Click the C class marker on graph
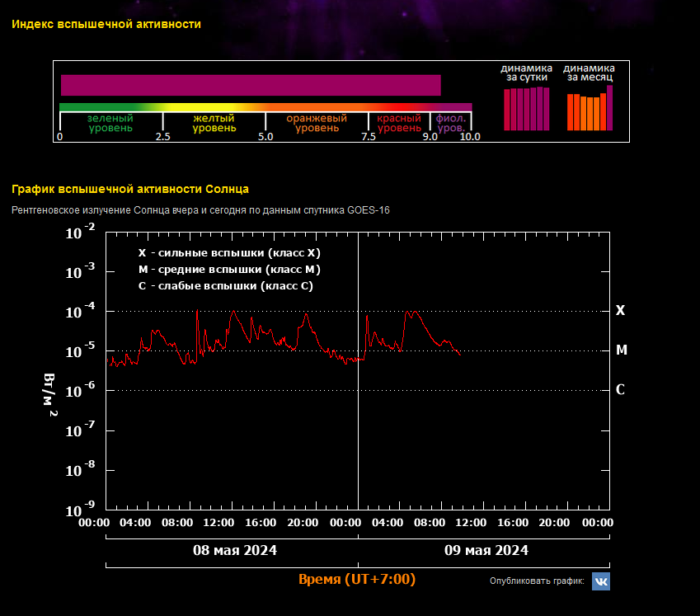 (620, 390)
